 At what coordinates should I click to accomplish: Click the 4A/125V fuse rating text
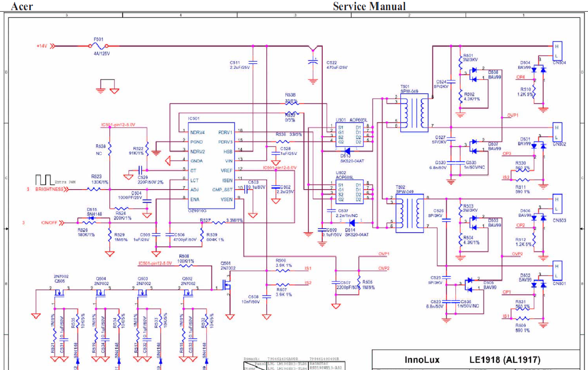point(102,54)
